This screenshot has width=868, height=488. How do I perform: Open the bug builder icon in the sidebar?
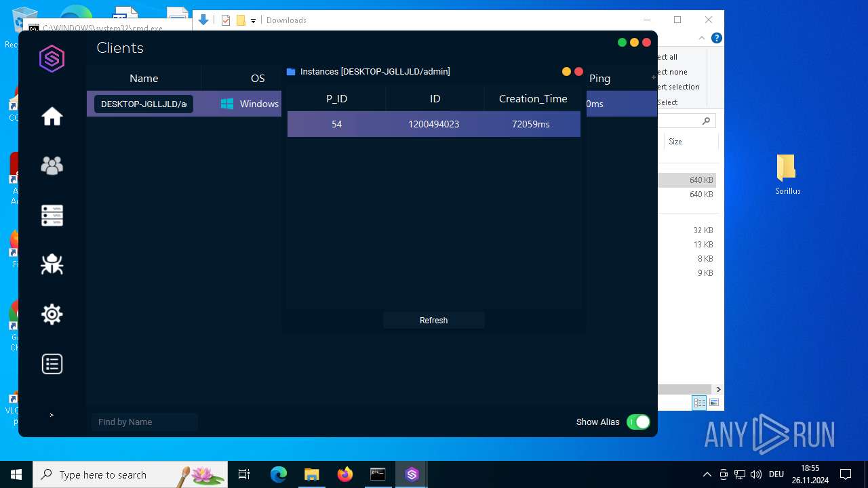click(x=52, y=264)
